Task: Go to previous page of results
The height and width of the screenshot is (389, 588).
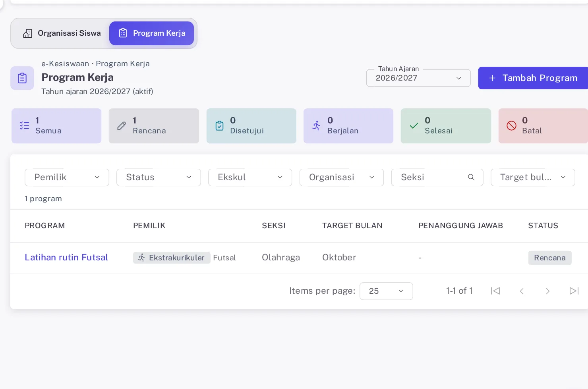Action: point(522,291)
